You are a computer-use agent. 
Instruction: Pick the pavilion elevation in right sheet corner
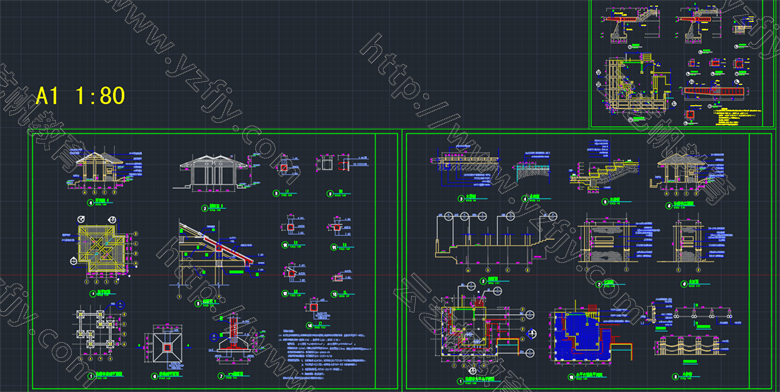click(x=682, y=172)
